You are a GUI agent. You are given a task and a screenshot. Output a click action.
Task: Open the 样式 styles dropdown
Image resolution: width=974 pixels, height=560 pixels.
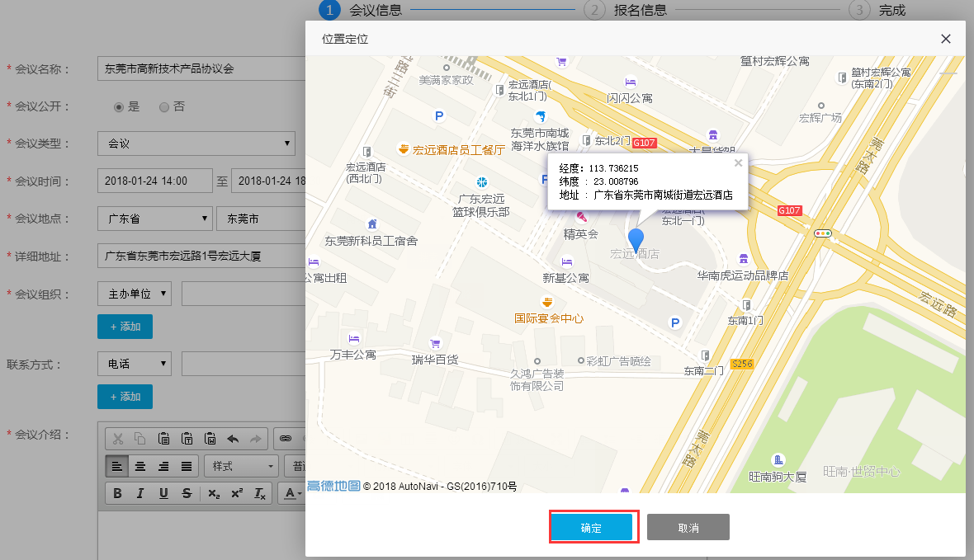(241, 466)
